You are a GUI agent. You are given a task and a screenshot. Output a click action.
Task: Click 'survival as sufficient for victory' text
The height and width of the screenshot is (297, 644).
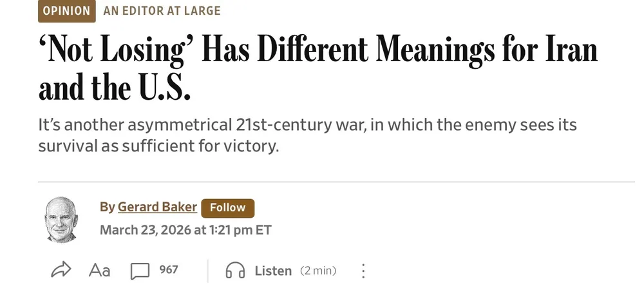(158, 145)
